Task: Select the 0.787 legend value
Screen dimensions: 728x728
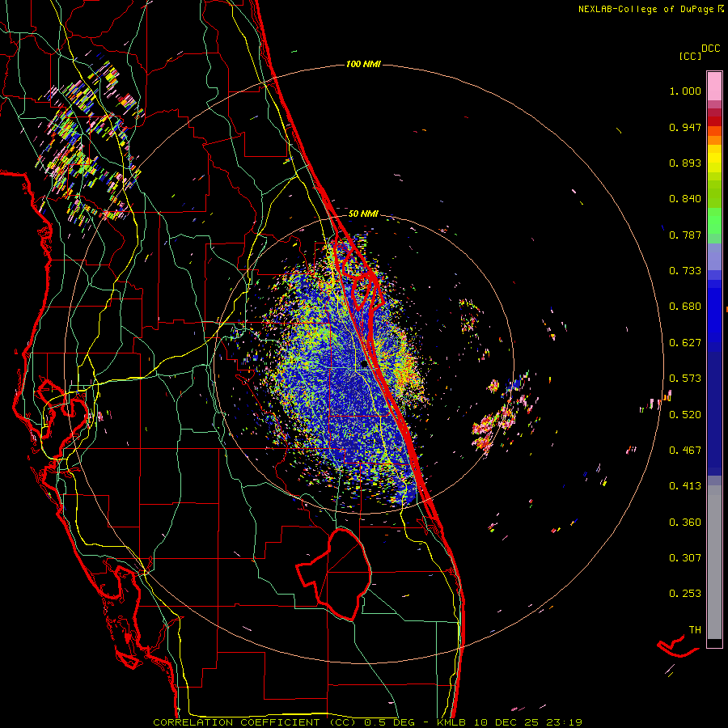Action: (x=685, y=235)
